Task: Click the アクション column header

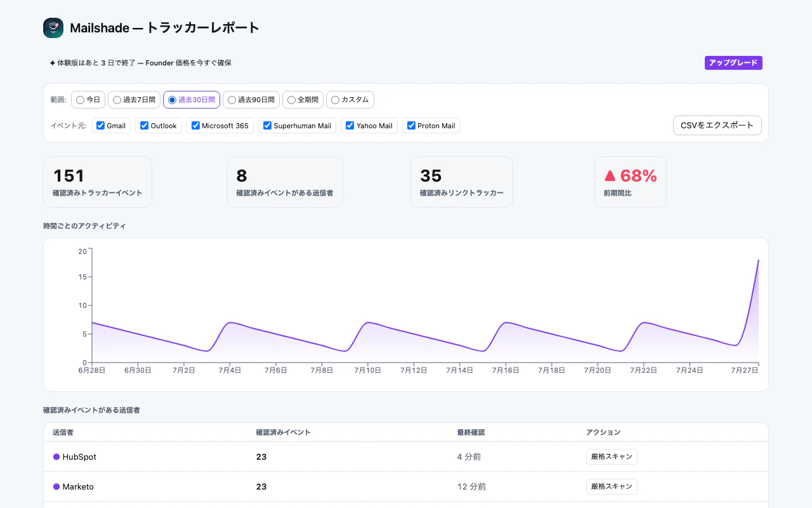Action: (x=603, y=432)
